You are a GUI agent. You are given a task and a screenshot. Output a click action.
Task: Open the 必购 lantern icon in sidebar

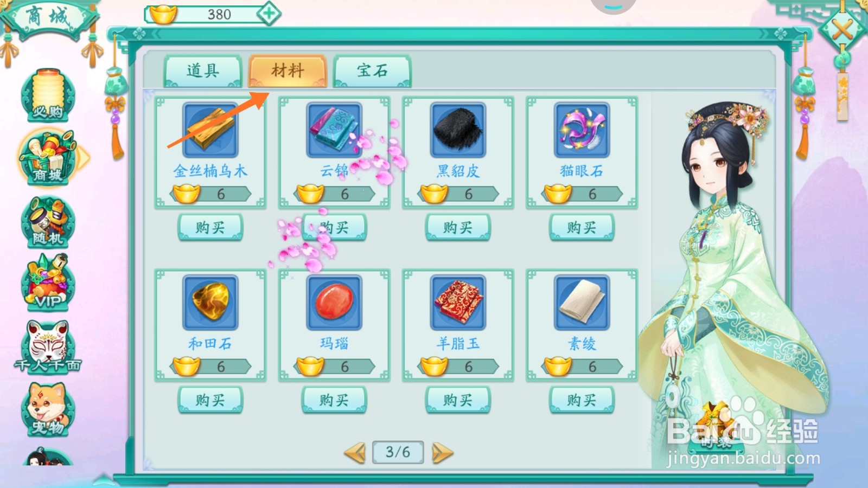(48, 95)
